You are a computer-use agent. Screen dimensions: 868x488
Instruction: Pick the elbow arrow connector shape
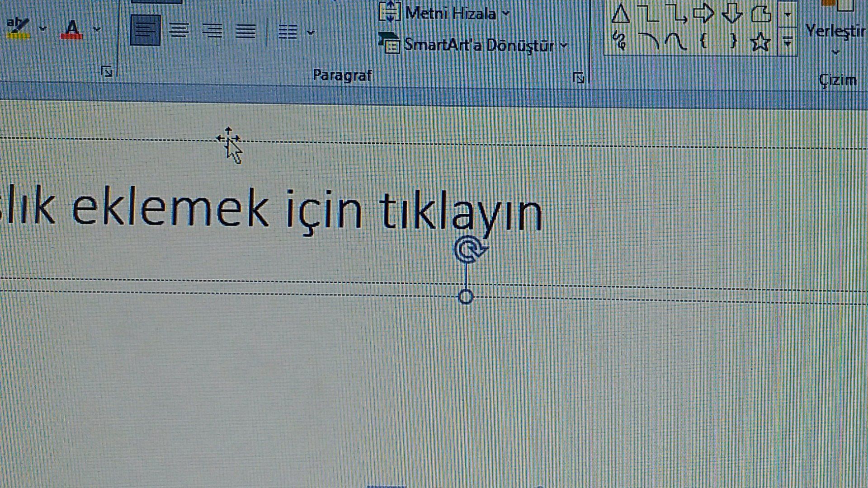[x=677, y=14]
